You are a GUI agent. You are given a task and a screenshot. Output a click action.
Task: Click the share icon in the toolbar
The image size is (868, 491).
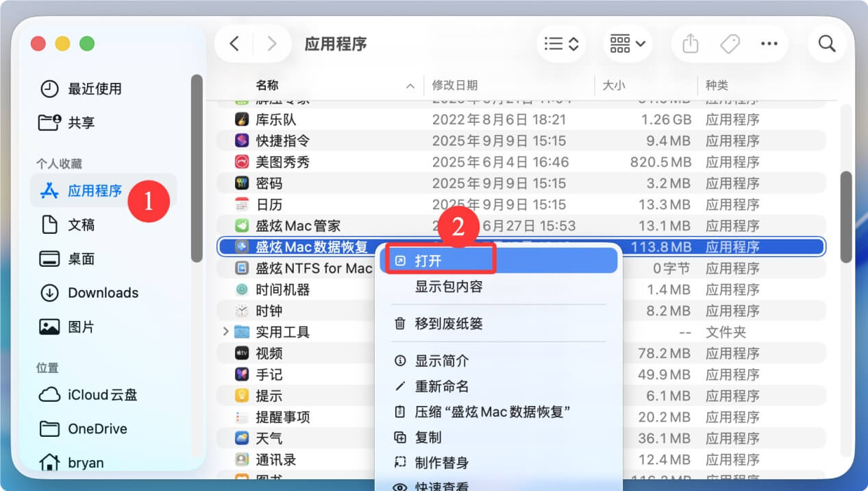click(689, 43)
